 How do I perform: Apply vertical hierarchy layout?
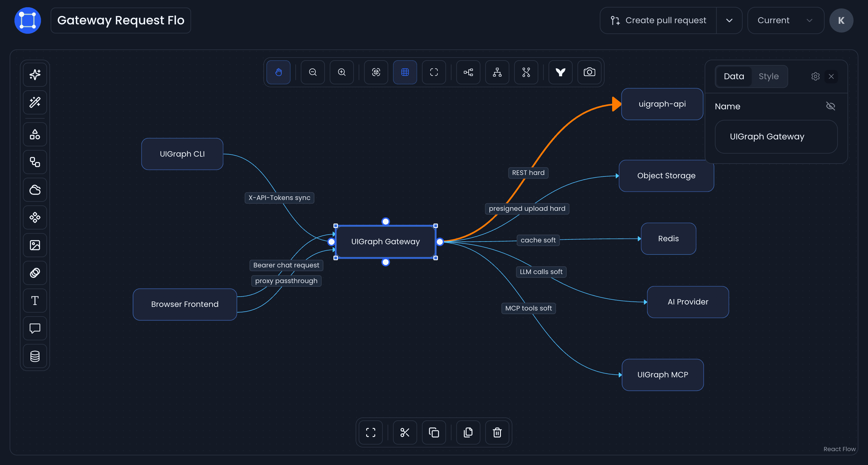[x=497, y=72]
